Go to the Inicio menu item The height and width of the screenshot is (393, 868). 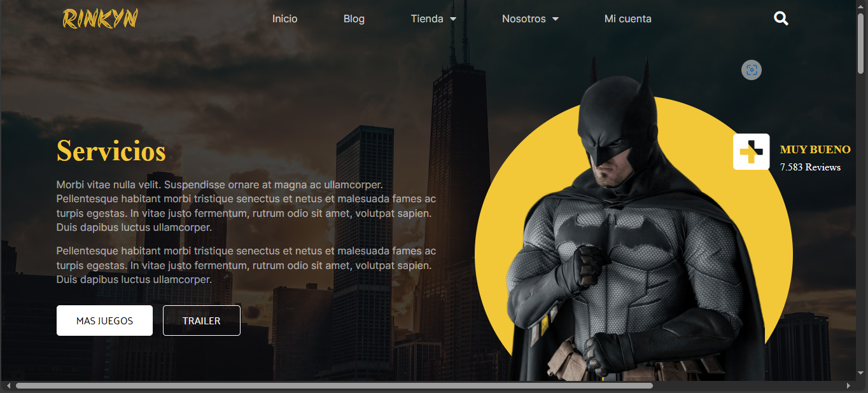(284, 19)
